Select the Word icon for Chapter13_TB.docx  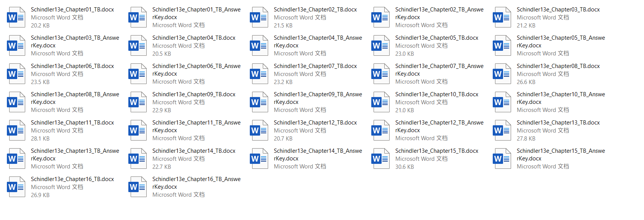pyautogui.click(x=502, y=130)
